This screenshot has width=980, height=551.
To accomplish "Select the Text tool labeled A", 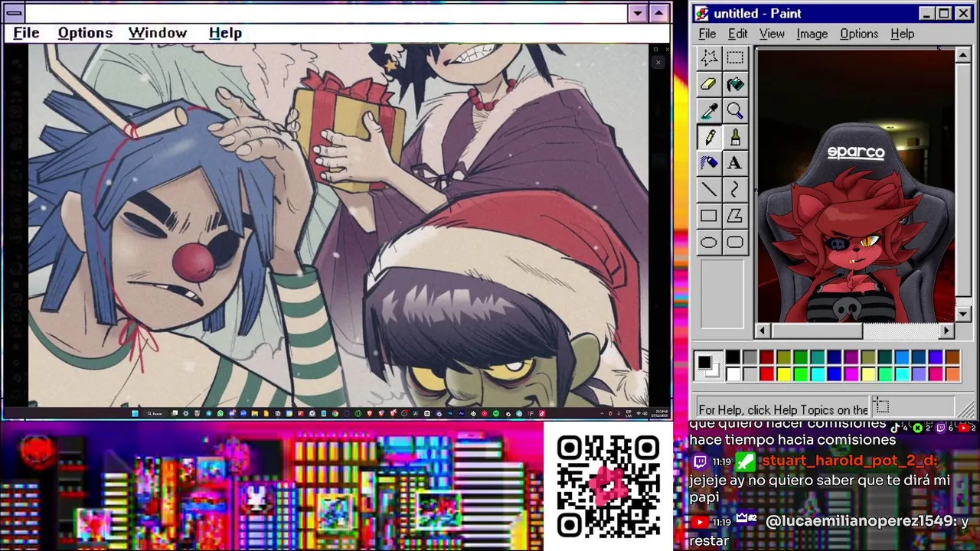I will 735,164.
